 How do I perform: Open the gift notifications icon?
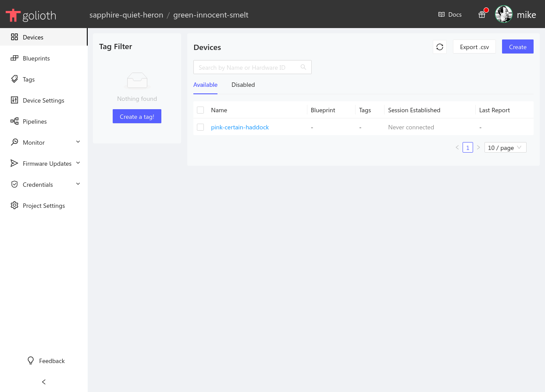482,14
